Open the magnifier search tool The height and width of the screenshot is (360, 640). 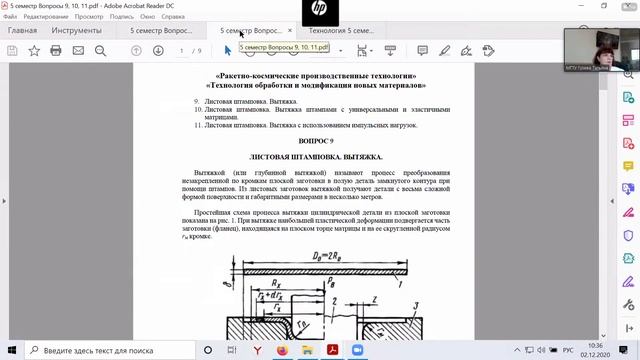click(100, 51)
